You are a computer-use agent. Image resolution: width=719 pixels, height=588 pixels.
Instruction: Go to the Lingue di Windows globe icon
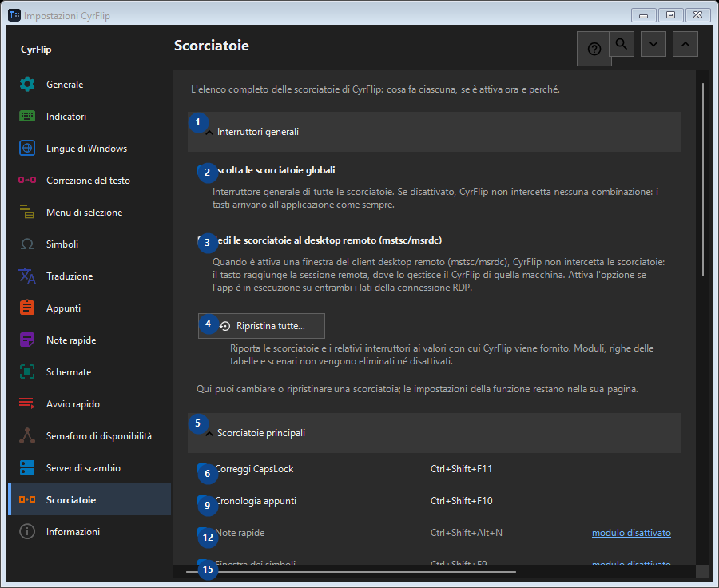coord(27,148)
